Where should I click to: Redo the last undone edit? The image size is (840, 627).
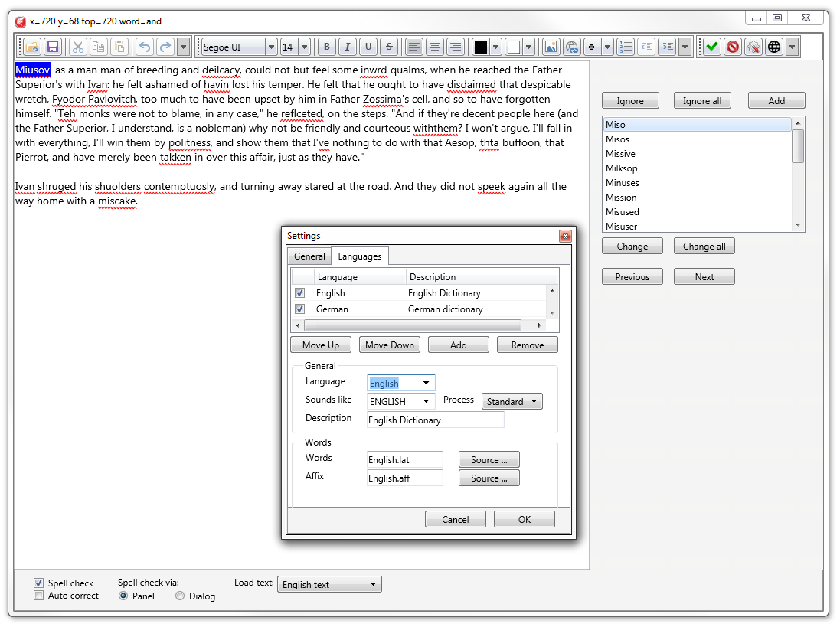(x=165, y=47)
